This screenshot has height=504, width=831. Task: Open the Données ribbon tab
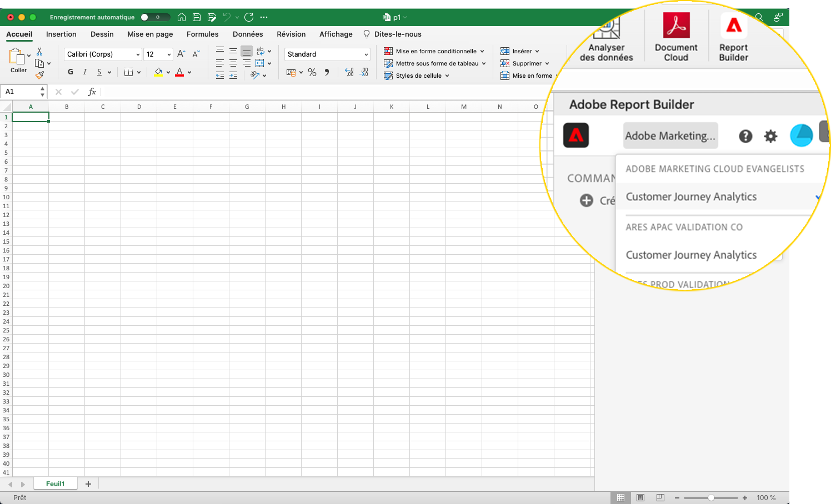(248, 34)
